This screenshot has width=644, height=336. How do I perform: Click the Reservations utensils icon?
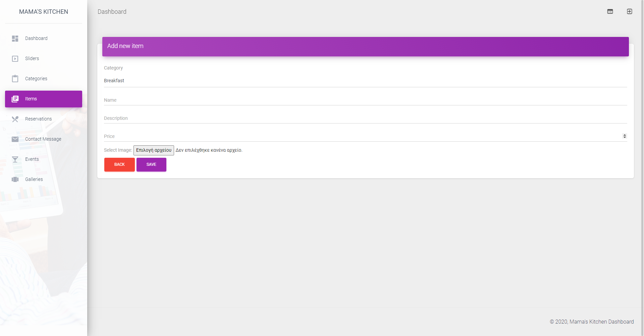coord(15,119)
